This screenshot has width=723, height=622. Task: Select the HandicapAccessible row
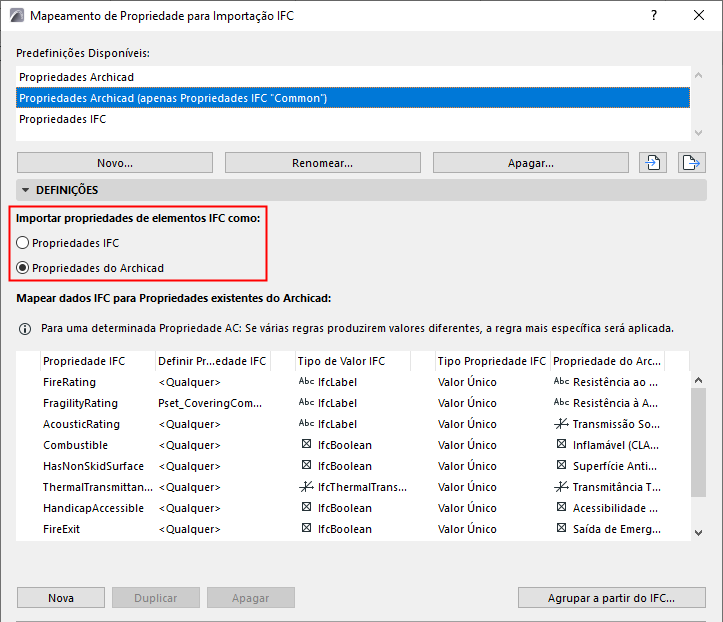353,508
